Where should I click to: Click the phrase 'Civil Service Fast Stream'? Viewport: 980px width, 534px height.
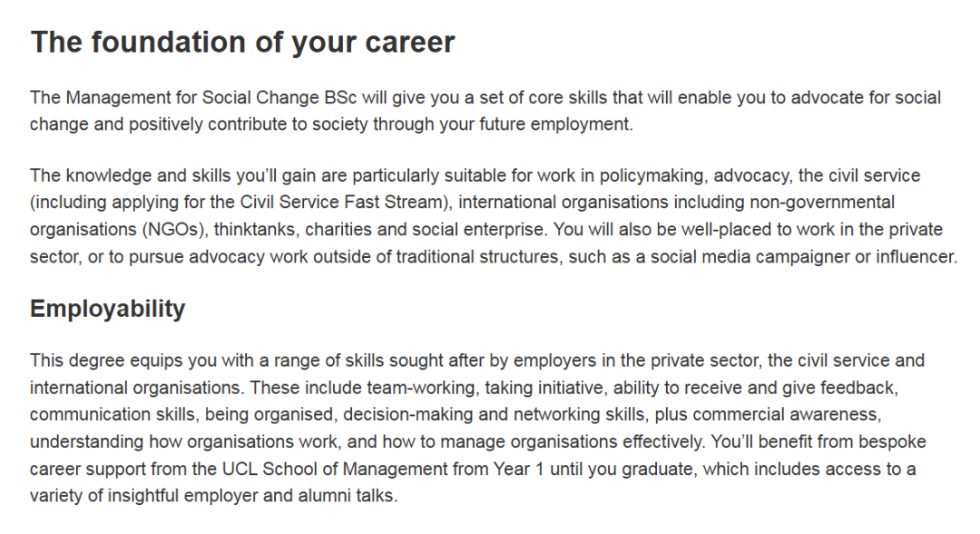341,202
